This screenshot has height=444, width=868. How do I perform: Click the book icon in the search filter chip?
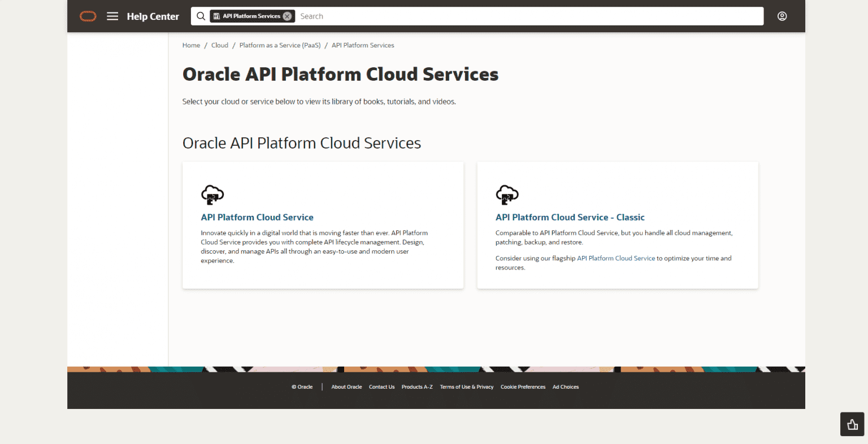pos(218,16)
